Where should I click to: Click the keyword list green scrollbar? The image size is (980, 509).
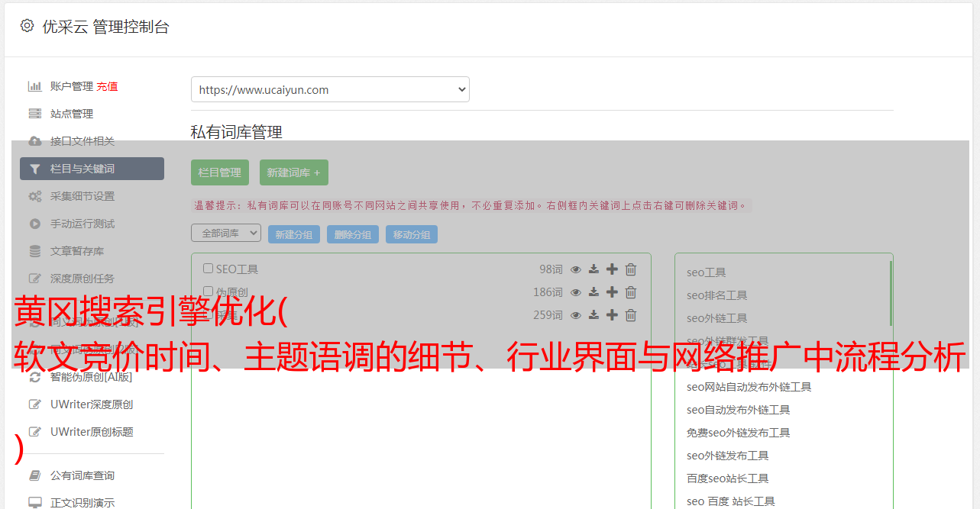coord(891,293)
